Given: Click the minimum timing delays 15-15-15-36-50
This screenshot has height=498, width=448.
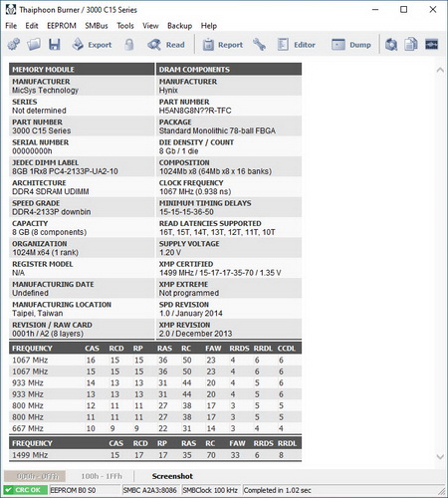Looking at the screenshot, I should tap(186, 212).
